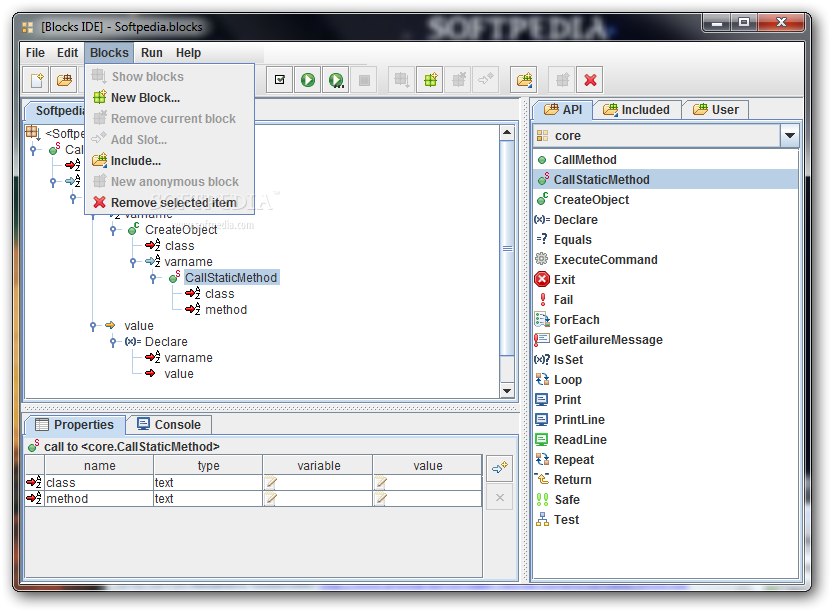Open the Edit menu
The height and width of the screenshot is (612, 832).
point(67,53)
